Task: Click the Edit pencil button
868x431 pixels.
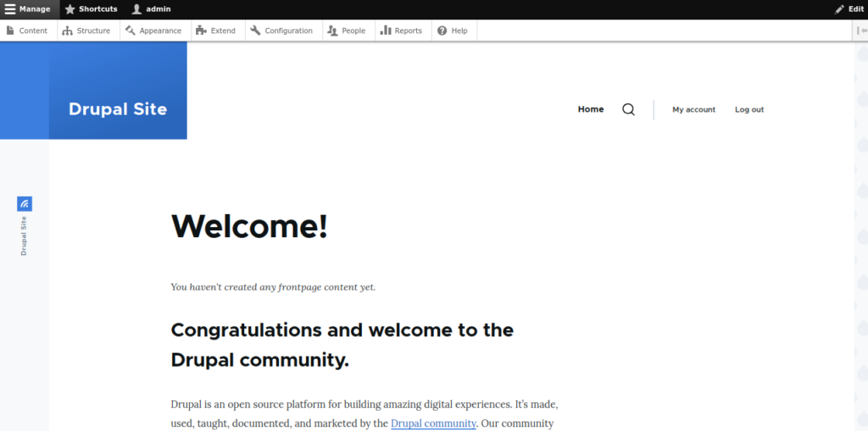Action: click(849, 9)
